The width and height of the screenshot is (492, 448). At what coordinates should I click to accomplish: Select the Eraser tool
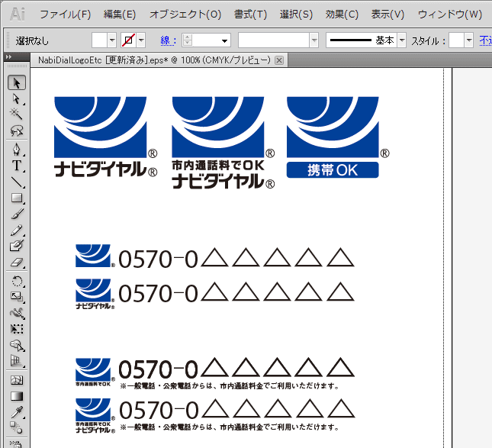[x=17, y=262]
